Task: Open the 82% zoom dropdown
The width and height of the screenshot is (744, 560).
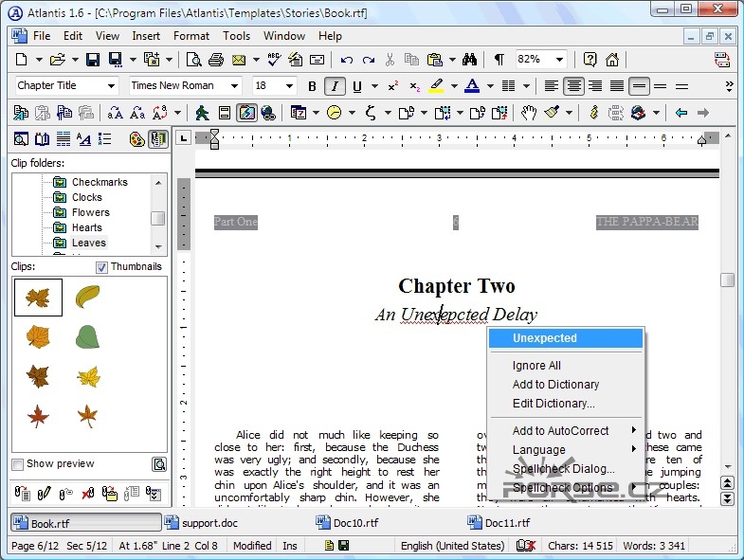Action: (x=560, y=60)
